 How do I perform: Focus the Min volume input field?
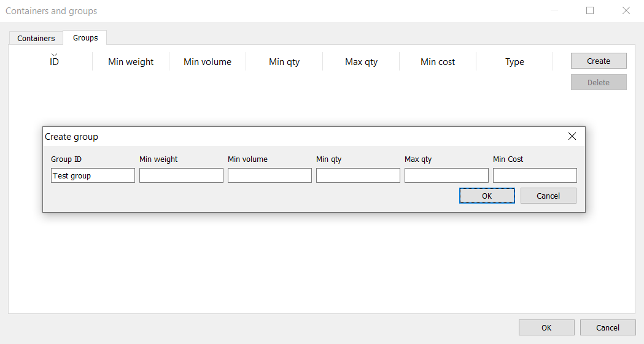[270, 175]
